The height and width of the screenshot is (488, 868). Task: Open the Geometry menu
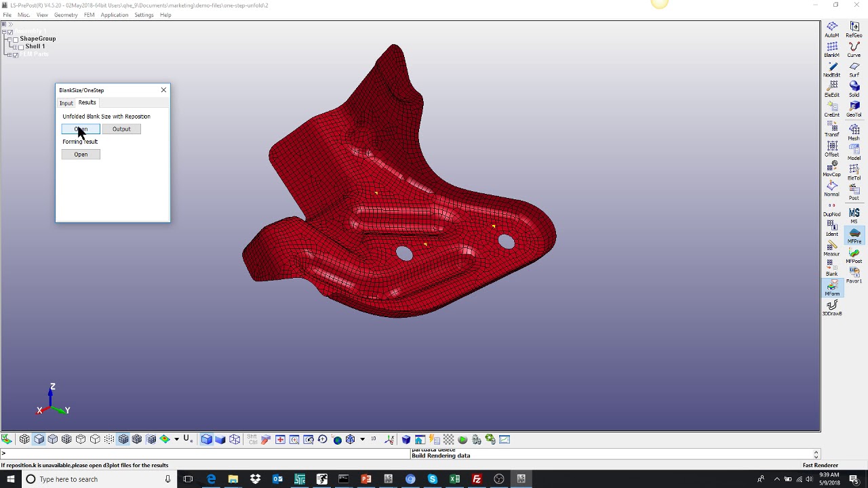click(66, 15)
